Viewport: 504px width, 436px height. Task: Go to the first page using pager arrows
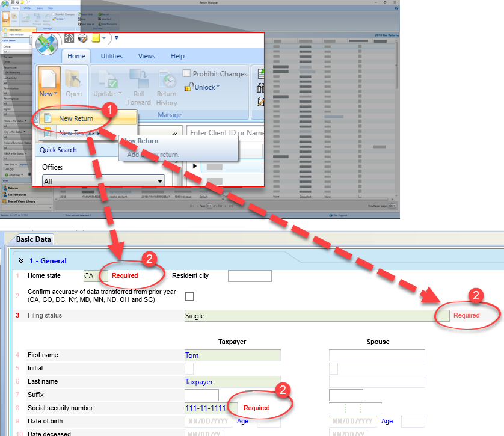pyautogui.click(x=192, y=206)
